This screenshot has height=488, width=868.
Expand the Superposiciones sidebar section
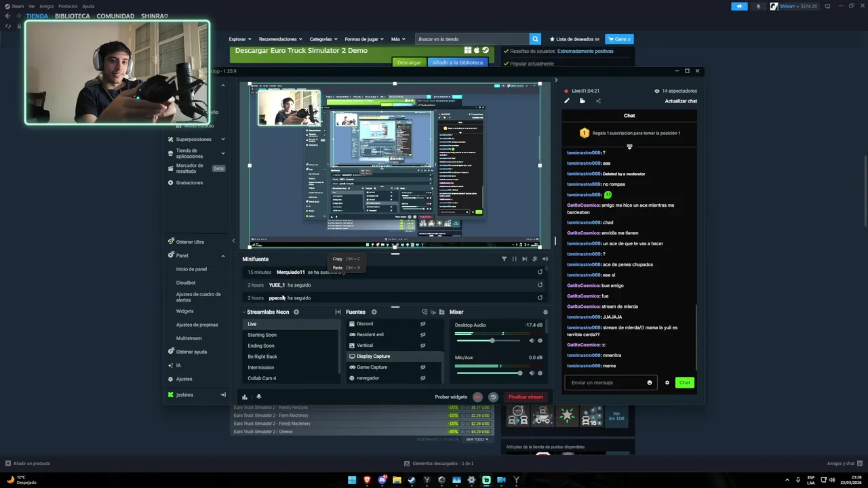pos(222,139)
